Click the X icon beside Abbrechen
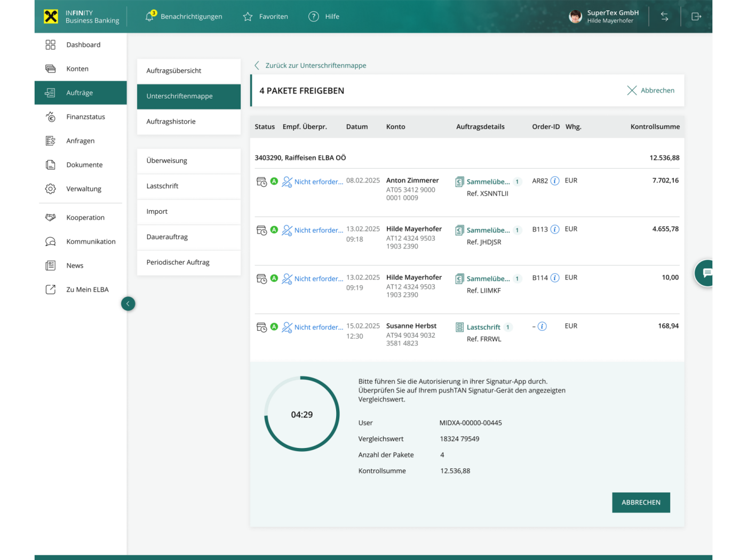This screenshot has height=560, width=747. [x=632, y=91]
